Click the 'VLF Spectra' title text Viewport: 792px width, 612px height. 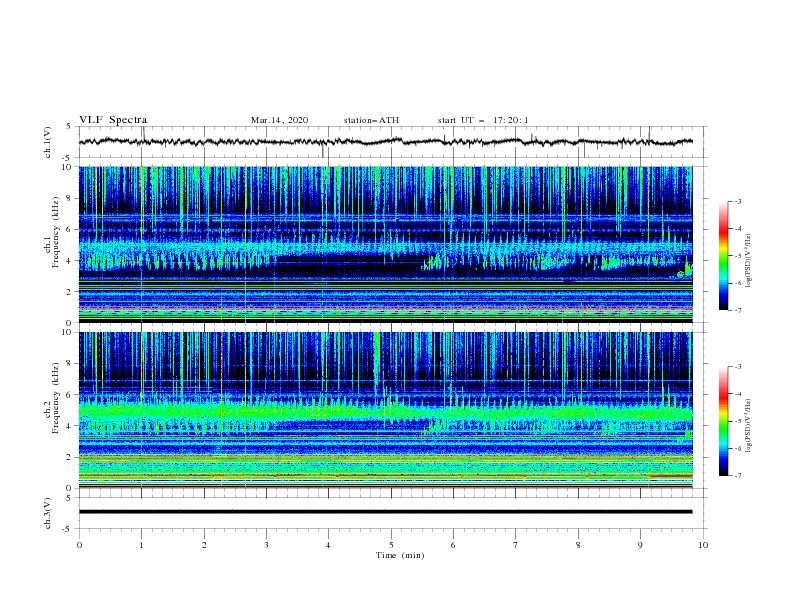coord(113,120)
